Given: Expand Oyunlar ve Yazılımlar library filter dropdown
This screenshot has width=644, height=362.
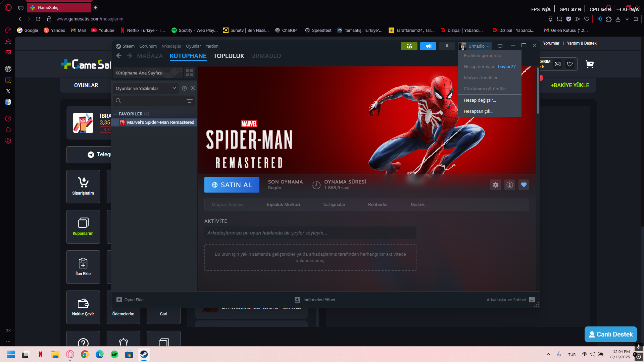Looking at the screenshot, I should click(x=146, y=88).
